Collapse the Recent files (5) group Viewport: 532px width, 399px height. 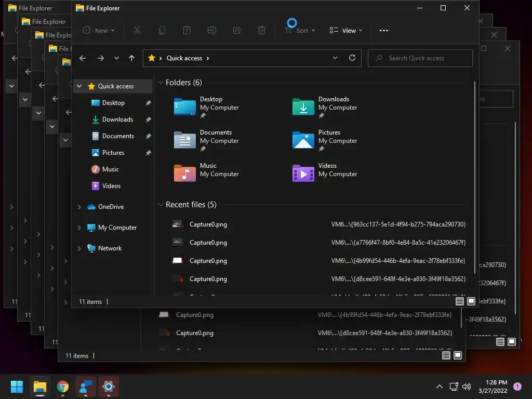tap(161, 205)
